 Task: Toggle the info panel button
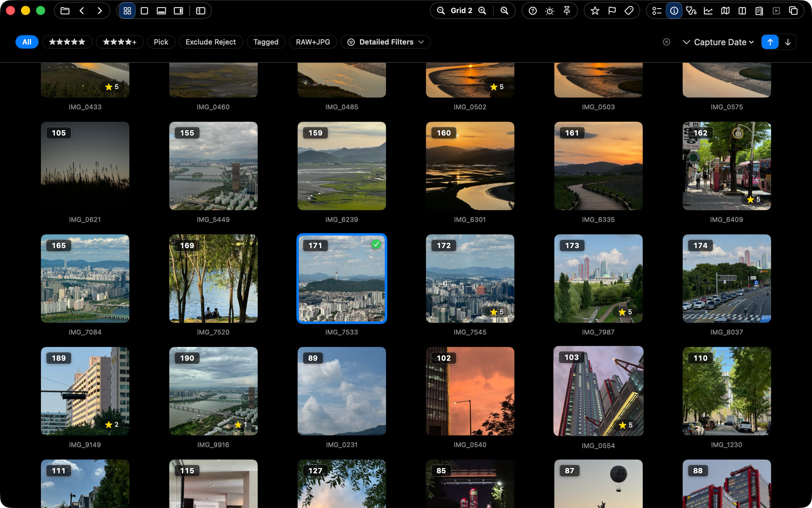pyautogui.click(x=674, y=11)
